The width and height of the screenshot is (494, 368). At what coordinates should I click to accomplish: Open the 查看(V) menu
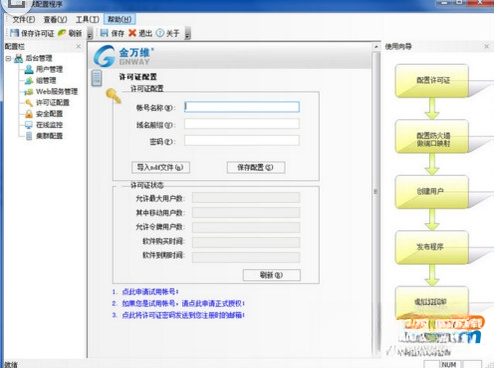pos(55,19)
